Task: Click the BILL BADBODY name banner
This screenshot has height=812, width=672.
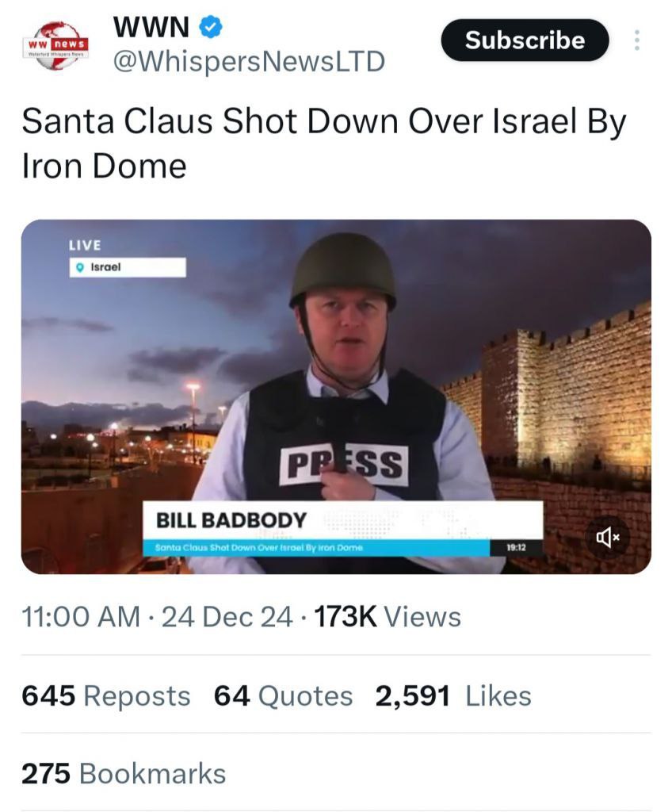Action: [231, 520]
